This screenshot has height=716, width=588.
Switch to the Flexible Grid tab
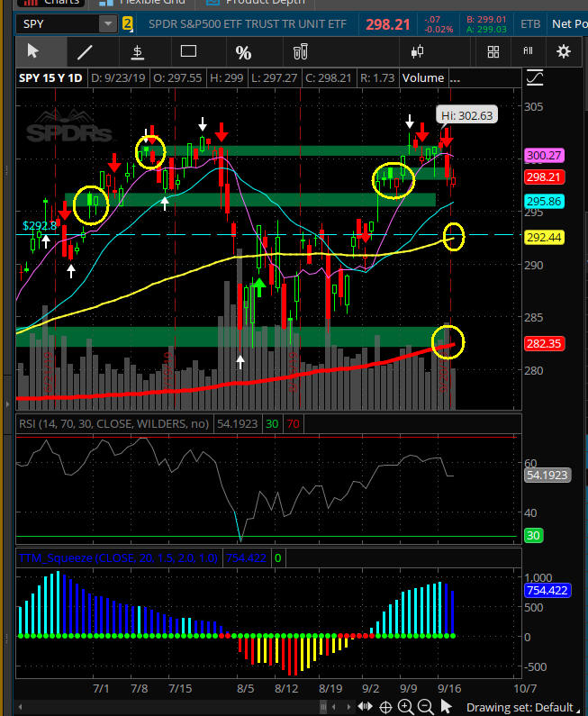[141, 3]
